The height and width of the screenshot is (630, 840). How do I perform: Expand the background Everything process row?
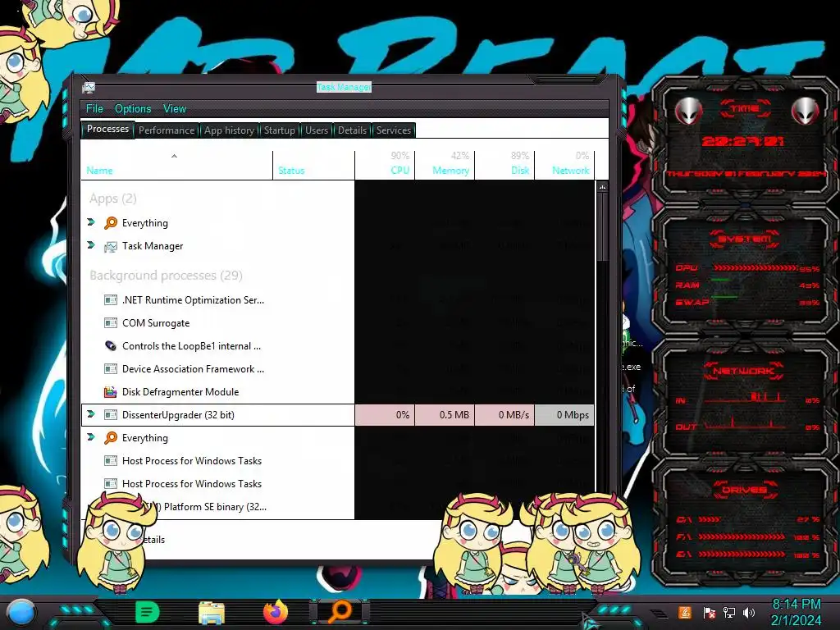(x=91, y=436)
